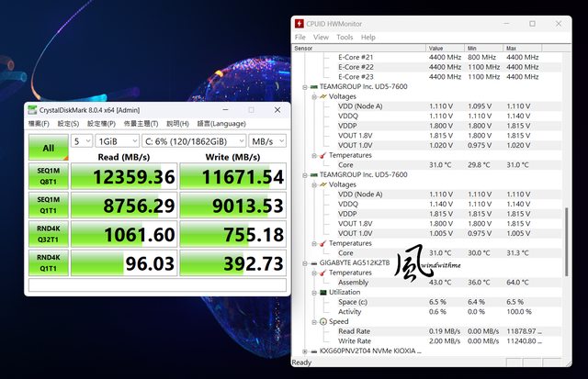Open the test count dropdown showing 5
The width and height of the screenshot is (588, 379).
point(82,141)
